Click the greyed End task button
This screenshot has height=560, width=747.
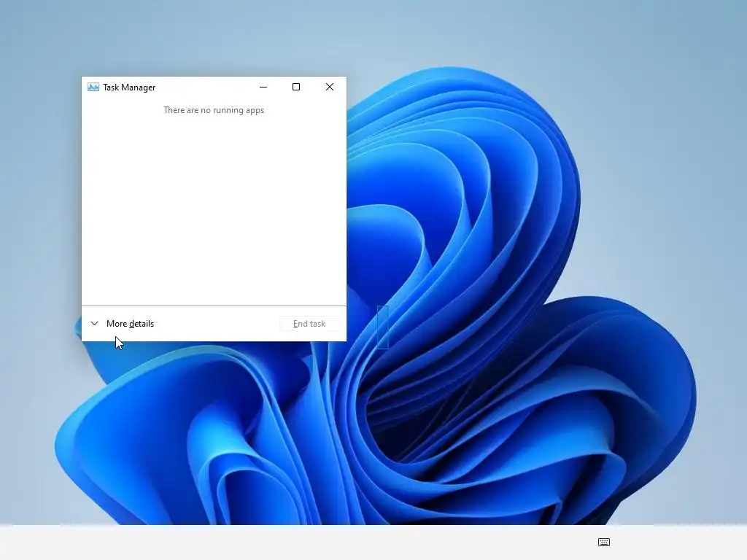[x=309, y=324]
